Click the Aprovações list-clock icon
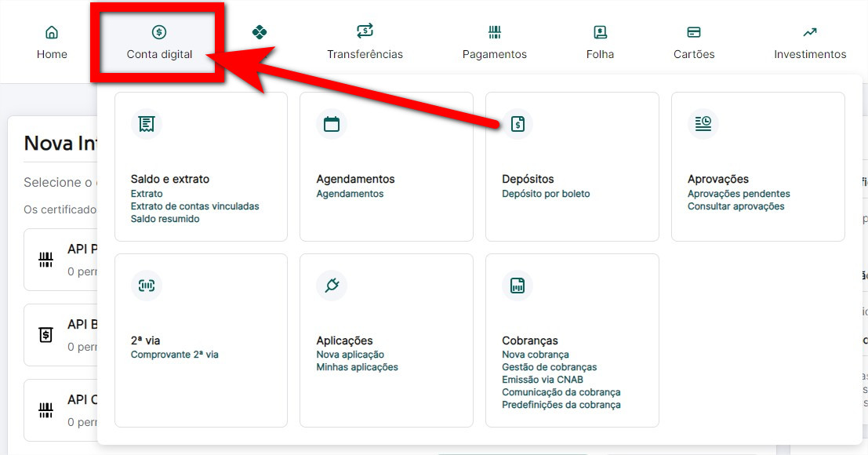 703,123
